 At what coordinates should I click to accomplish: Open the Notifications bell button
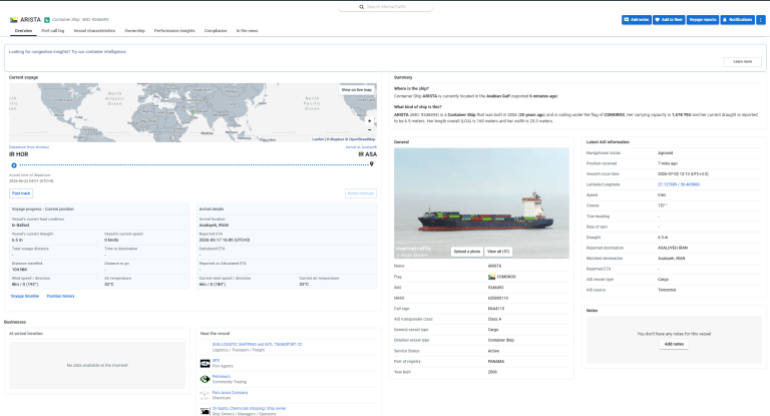(x=738, y=20)
